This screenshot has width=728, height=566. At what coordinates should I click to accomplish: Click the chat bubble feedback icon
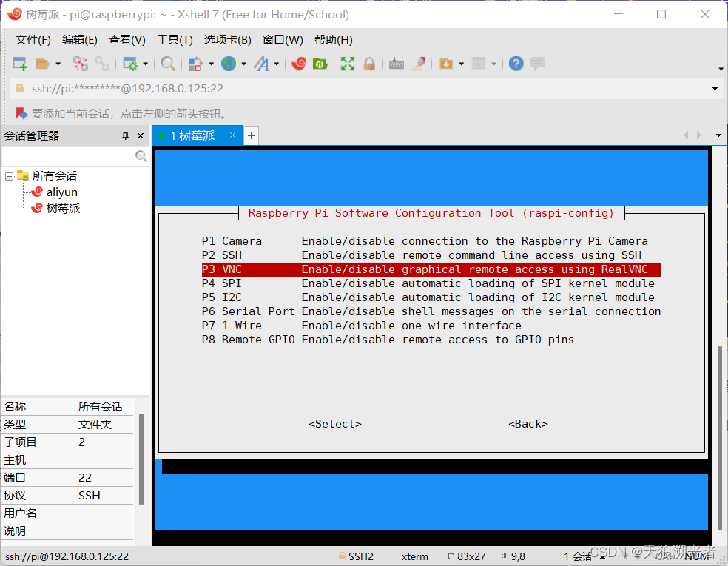[538, 64]
